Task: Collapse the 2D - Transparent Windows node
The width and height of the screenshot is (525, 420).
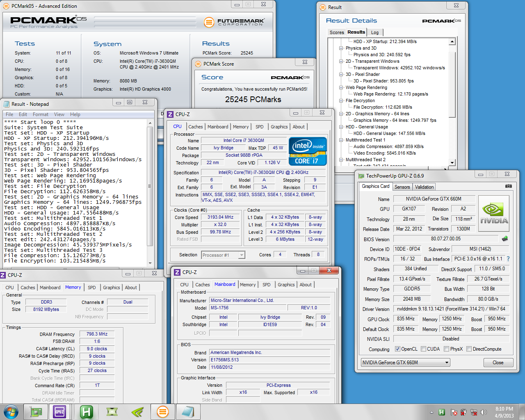Action: [341, 61]
